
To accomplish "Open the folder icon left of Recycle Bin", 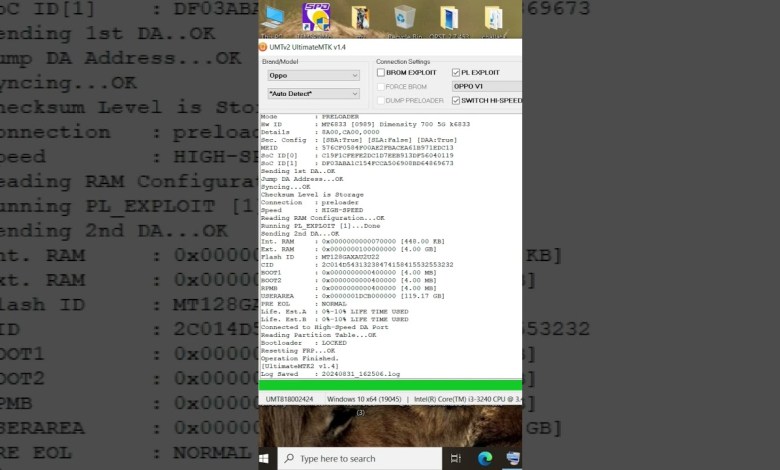I will coord(362,19).
